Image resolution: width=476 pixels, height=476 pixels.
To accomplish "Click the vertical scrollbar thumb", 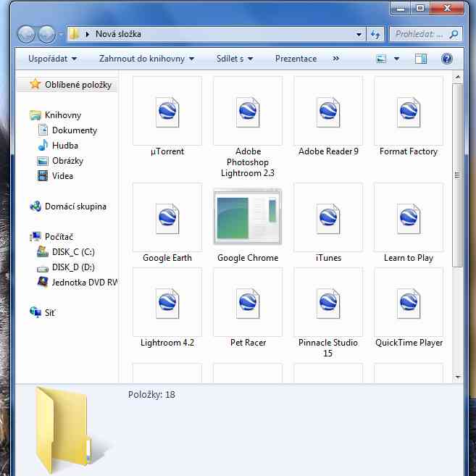I will coord(457,175).
